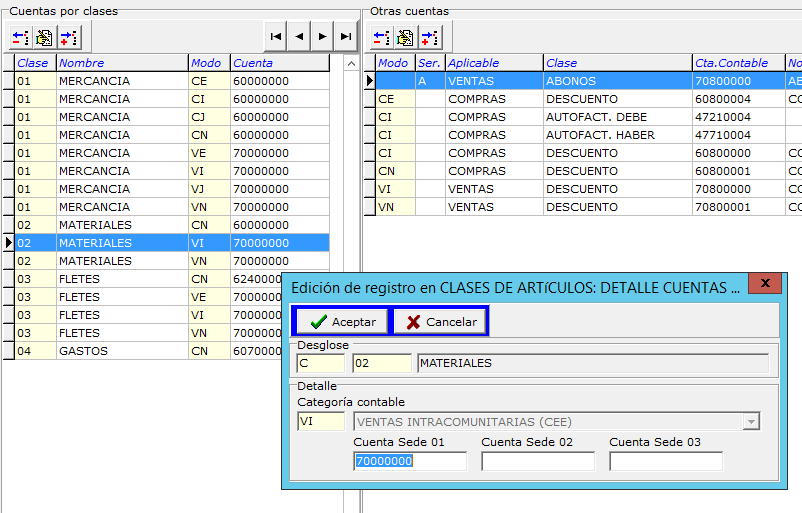Click delete-record icon in Otras cuentas toolbar

[381, 38]
